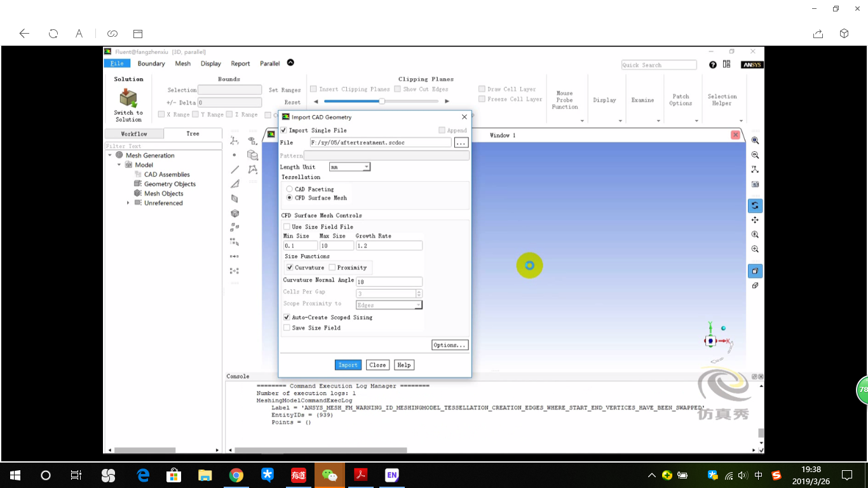Collapse the Model tree node
The image size is (868, 488).
119,165
